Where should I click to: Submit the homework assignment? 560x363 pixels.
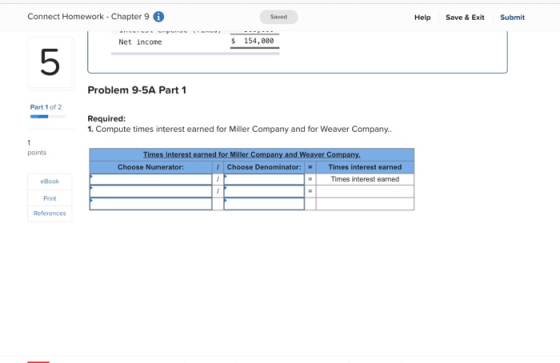[512, 17]
